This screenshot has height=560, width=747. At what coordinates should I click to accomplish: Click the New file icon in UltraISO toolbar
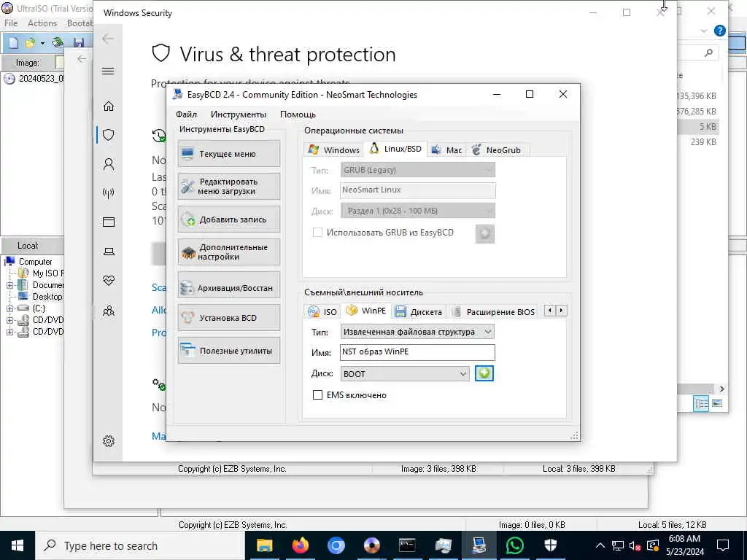pyautogui.click(x=13, y=43)
